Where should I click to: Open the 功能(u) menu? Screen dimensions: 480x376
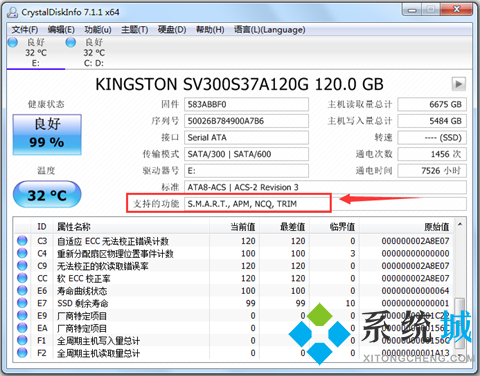(x=98, y=30)
